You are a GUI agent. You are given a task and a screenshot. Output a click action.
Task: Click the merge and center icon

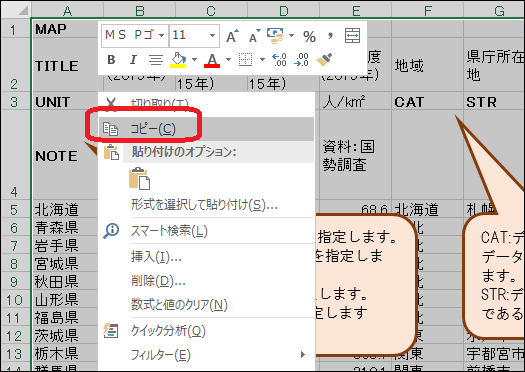pyautogui.click(x=352, y=35)
